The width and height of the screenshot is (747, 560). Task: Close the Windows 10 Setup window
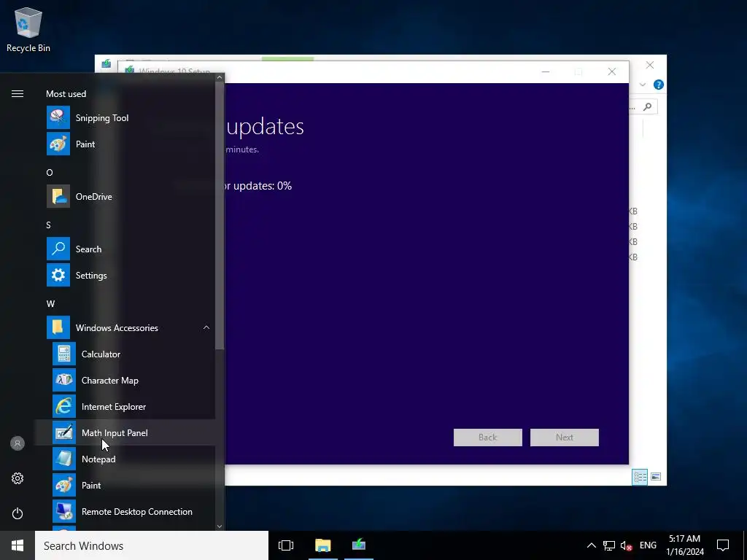[x=612, y=71]
